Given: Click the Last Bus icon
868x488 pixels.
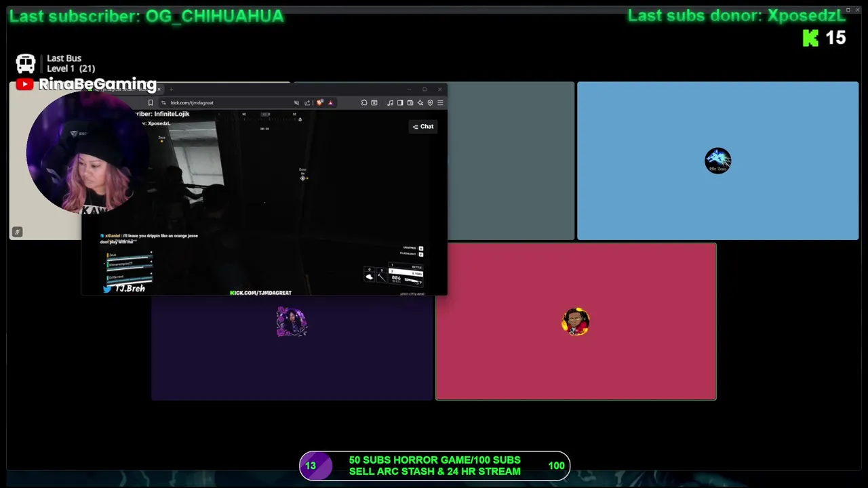Looking at the screenshot, I should tap(26, 64).
